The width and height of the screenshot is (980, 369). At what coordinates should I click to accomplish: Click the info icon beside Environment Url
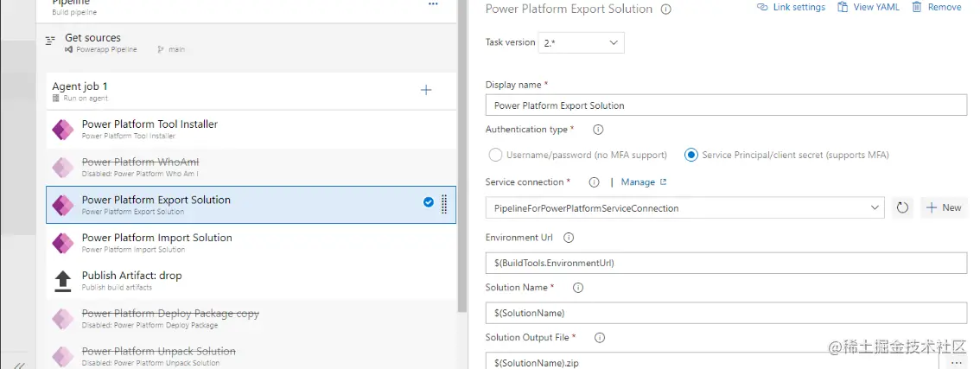tap(569, 238)
